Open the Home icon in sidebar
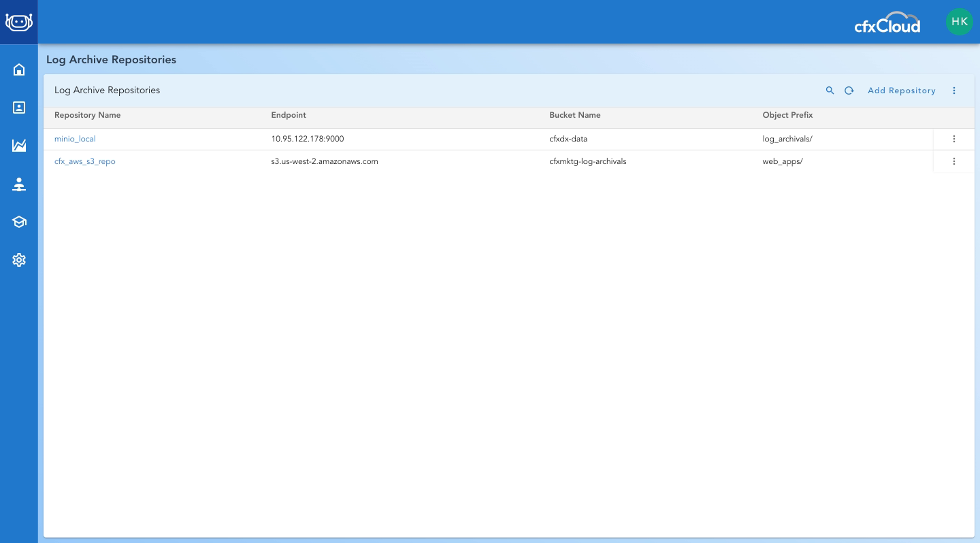 [19, 69]
